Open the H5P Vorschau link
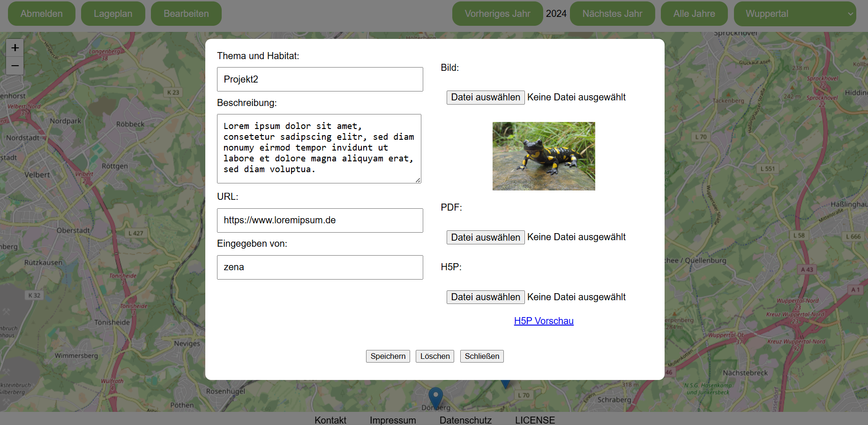Screen dimensions: 868x425 coord(544,321)
